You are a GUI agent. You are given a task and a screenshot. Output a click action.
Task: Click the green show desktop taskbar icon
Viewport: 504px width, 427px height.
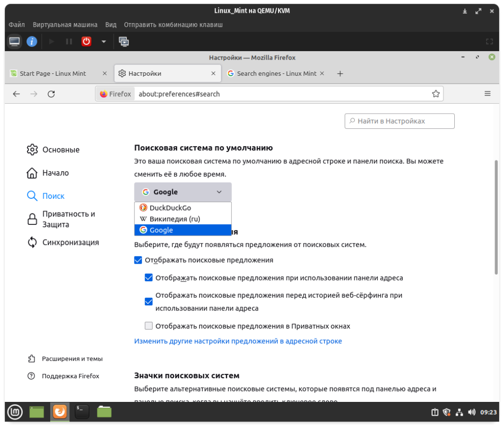point(36,412)
